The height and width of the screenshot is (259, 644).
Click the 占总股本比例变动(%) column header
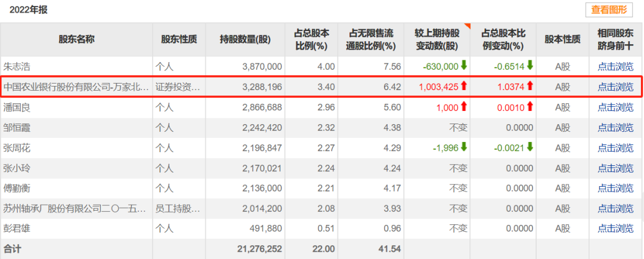click(x=503, y=39)
